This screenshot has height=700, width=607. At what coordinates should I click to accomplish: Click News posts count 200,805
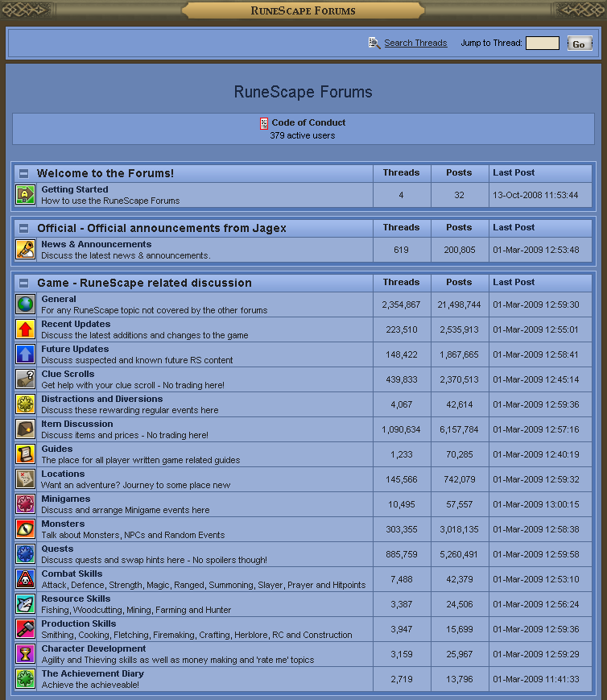coord(459,250)
